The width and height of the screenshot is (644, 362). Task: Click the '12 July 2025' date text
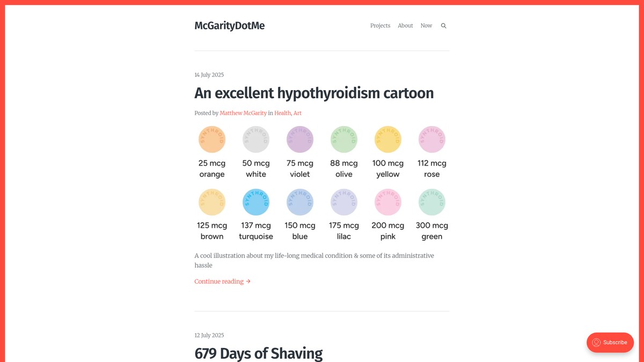[209, 336]
